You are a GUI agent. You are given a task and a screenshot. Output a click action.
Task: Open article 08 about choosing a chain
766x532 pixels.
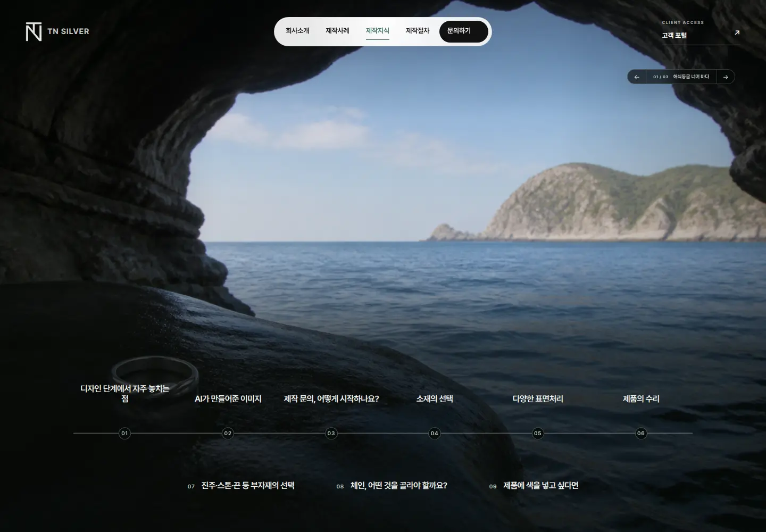(392, 486)
